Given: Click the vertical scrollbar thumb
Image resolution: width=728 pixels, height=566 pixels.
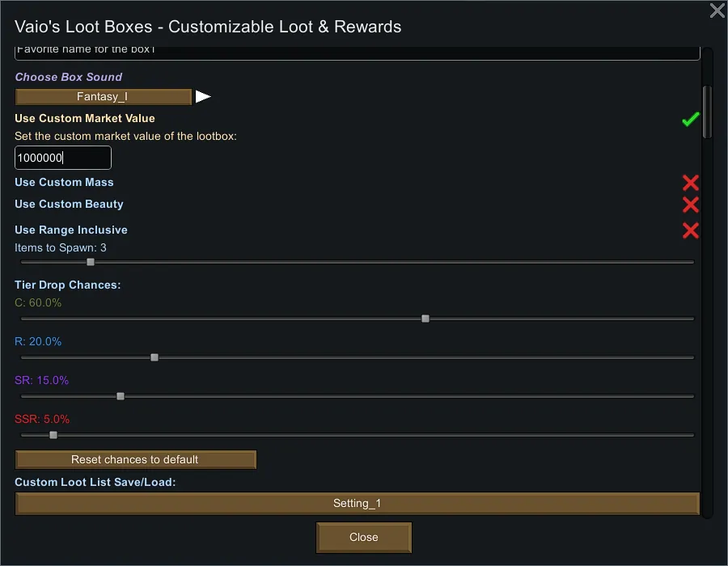Looking at the screenshot, I should coord(707,112).
